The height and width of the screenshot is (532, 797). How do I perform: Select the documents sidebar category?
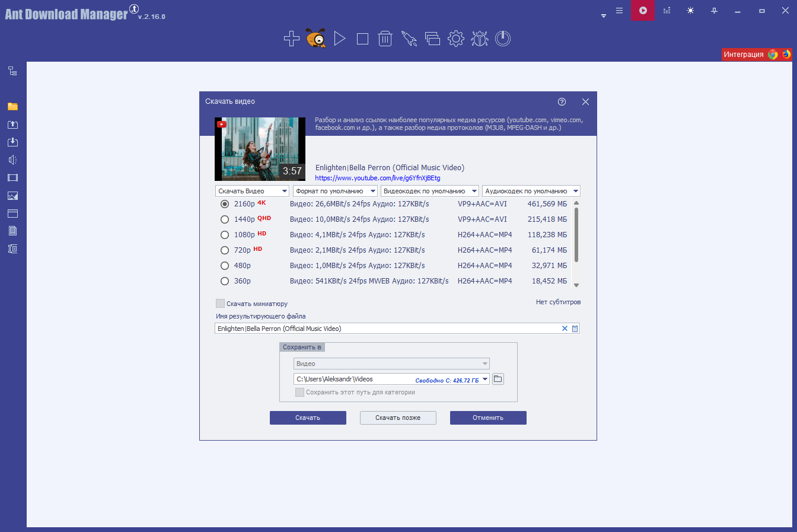click(12, 231)
